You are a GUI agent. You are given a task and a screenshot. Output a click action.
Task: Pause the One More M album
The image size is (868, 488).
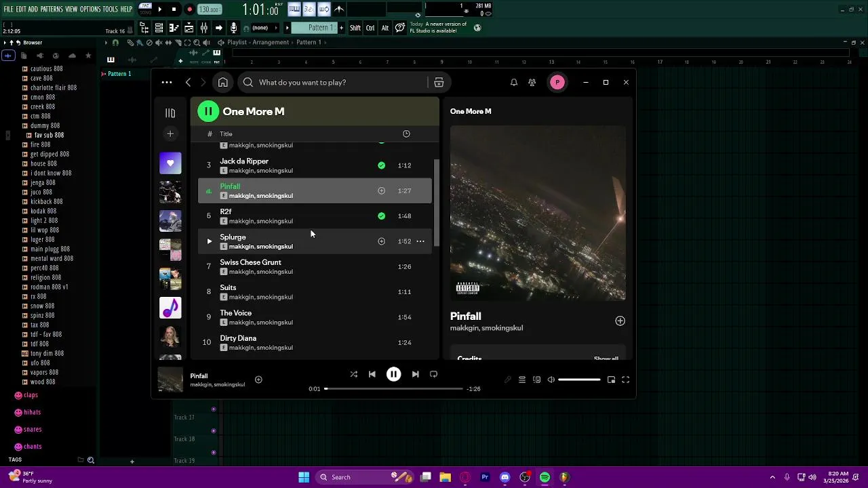click(208, 111)
